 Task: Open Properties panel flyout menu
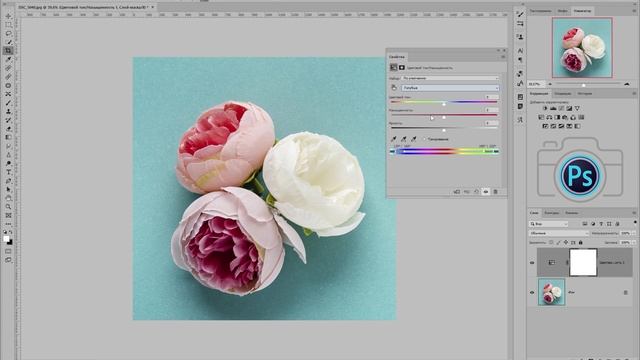503,57
